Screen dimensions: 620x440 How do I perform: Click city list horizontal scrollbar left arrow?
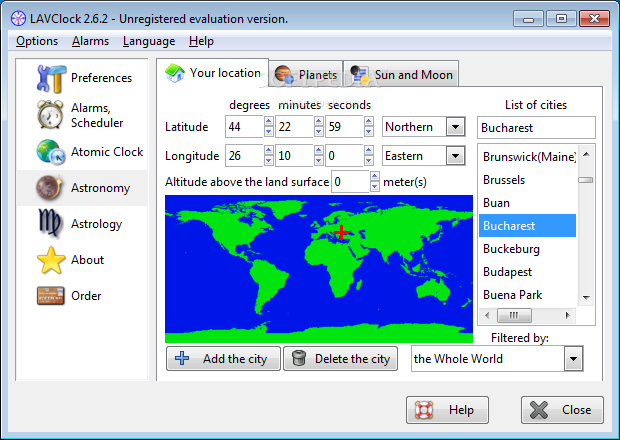pos(487,315)
